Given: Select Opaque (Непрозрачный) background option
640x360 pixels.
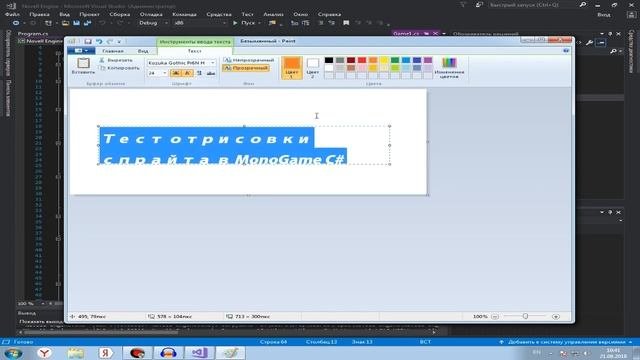Looking at the screenshot, I should pyautogui.click(x=249, y=60).
